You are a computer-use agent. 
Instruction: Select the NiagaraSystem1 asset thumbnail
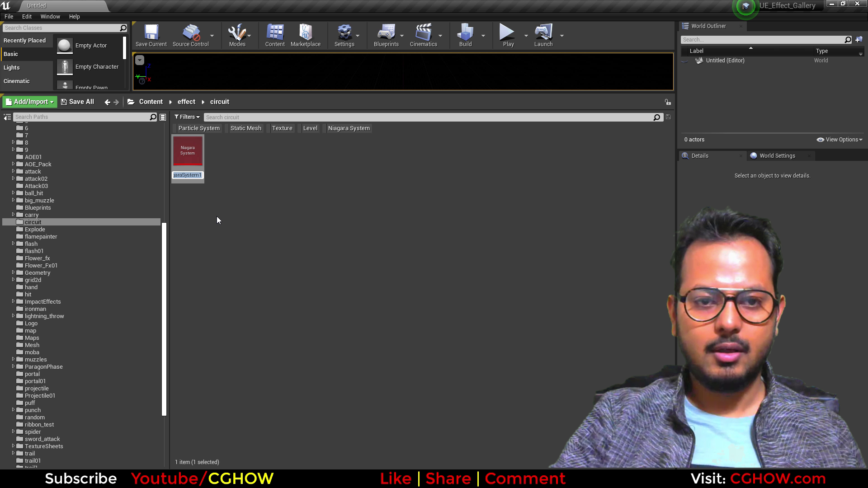tap(187, 150)
